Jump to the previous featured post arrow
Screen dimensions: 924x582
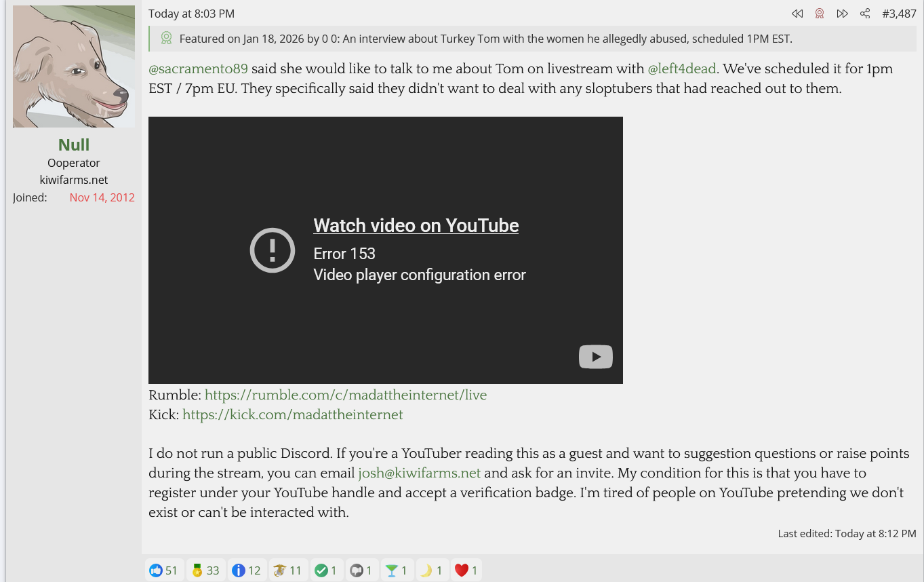[x=797, y=14]
